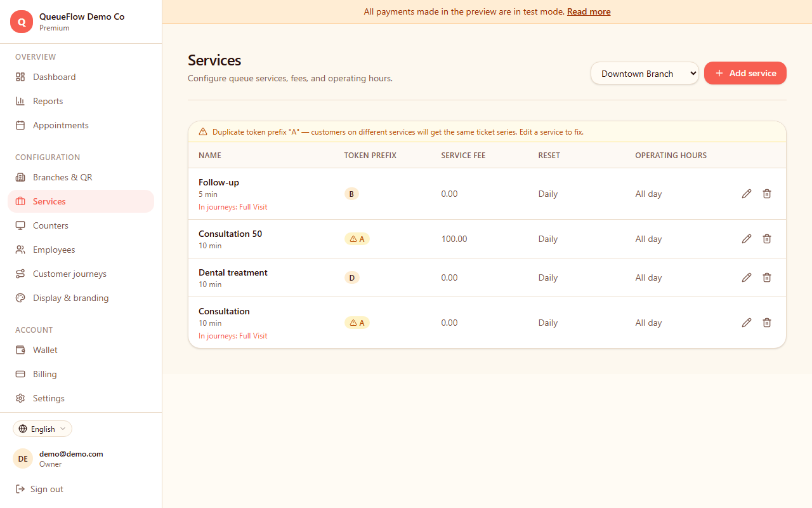The image size is (812, 508).
Task: Click the Wallet icon in sidebar
Action: [20, 350]
